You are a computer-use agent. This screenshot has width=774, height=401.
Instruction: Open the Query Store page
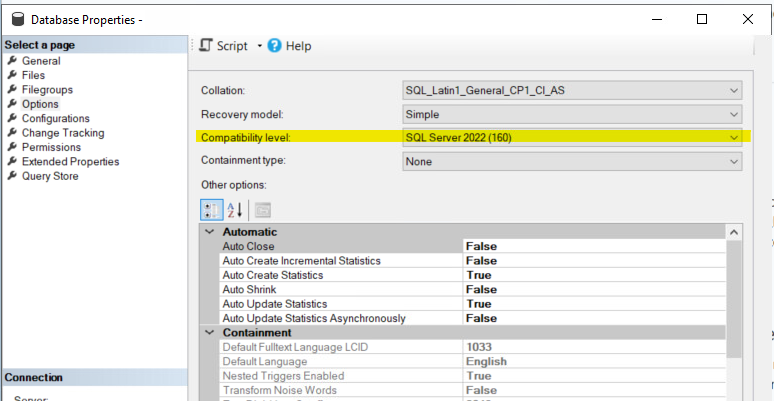pos(50,176)
